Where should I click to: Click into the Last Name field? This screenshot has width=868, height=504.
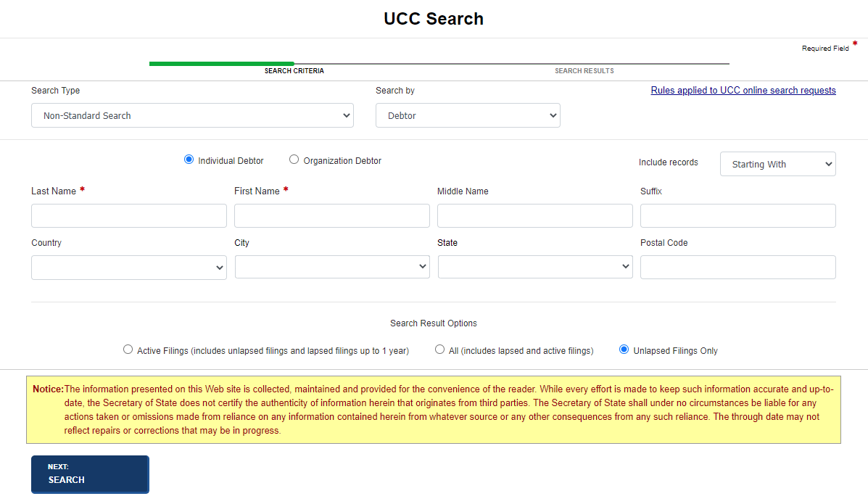pyautogui.click(x=128, y=215)
